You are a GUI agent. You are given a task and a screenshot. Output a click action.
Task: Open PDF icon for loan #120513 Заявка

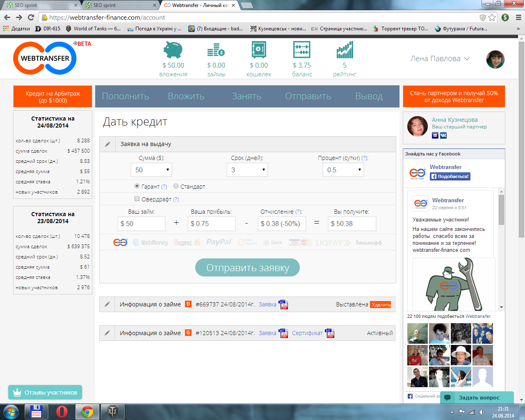[283, 333]
